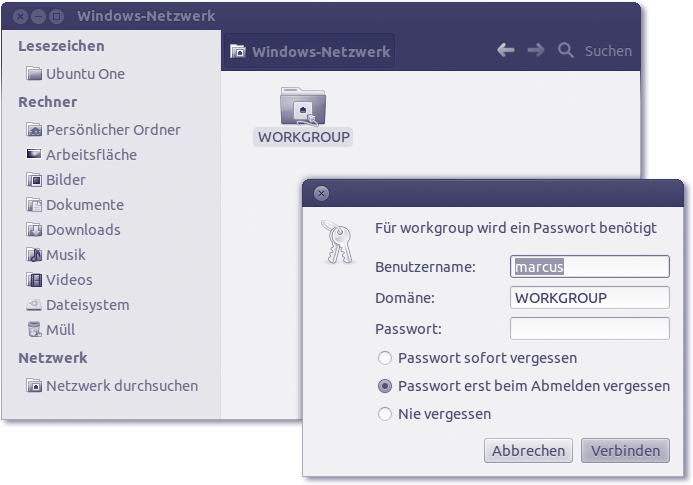Go to Arbeitsfläche in sidebar
The height and width of the screenshot is (485, 693).
(x=90, y=155)
